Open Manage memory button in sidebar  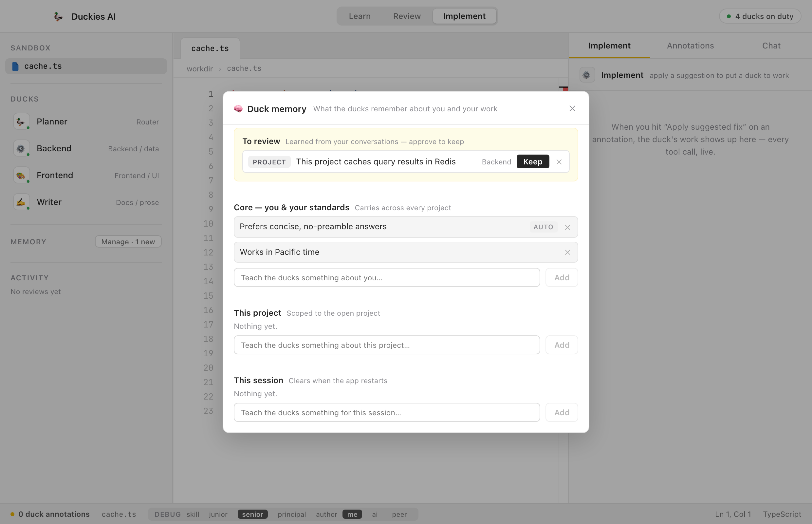point(128,242)
